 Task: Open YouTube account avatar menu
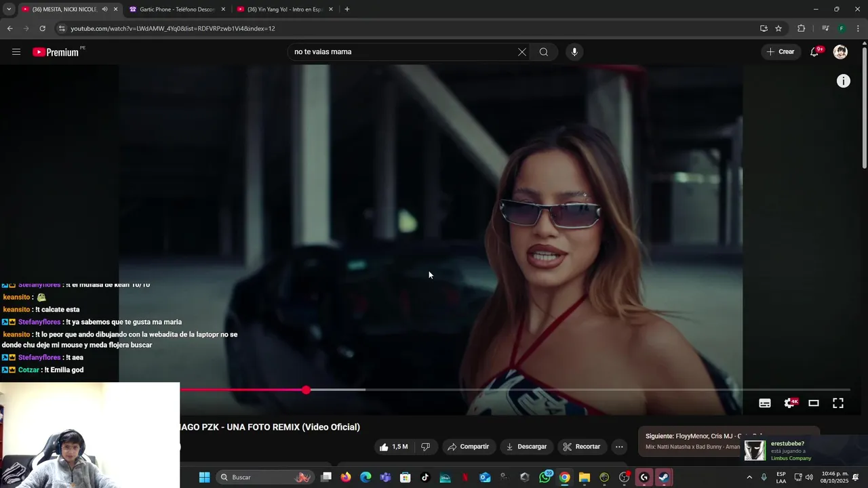click(840, 52)
